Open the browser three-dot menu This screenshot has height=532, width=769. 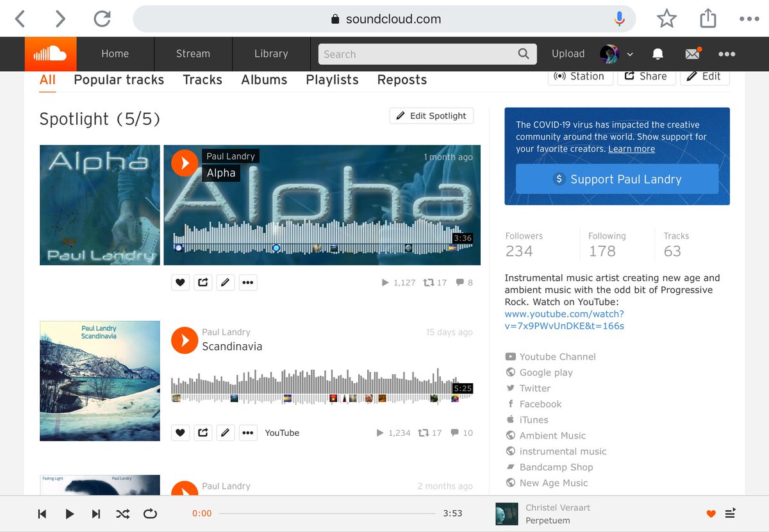pos(749,19)
